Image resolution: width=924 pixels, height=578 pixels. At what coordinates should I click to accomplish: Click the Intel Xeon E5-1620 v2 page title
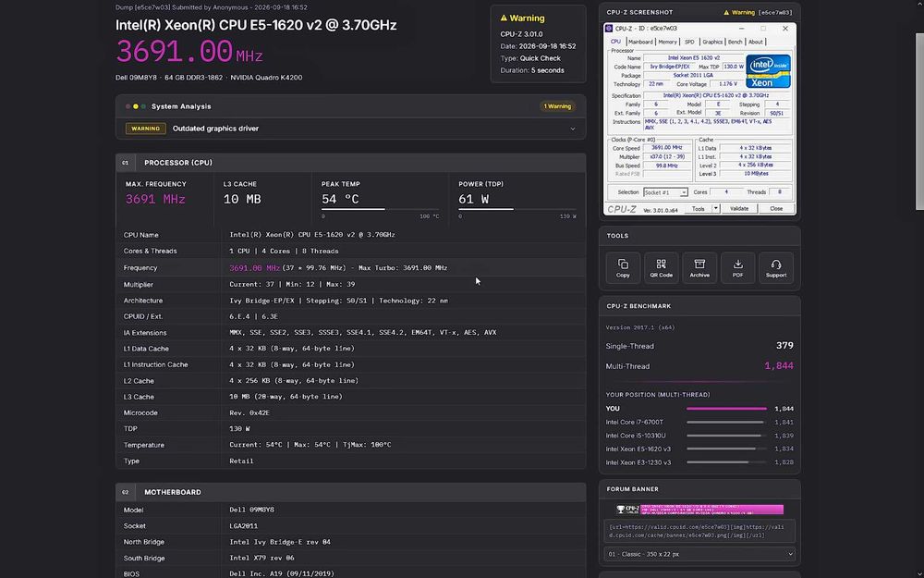(x=256, y=25)
